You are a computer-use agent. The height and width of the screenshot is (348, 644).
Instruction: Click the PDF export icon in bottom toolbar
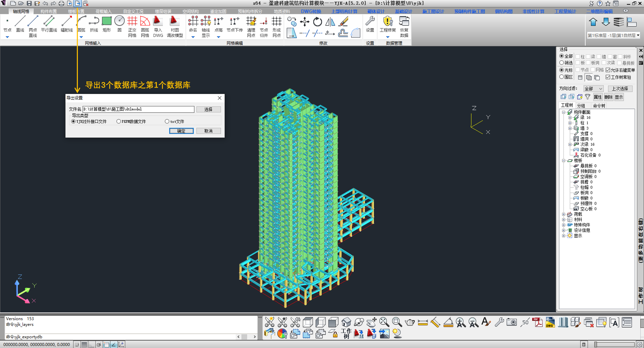click(x=537, y=323)
